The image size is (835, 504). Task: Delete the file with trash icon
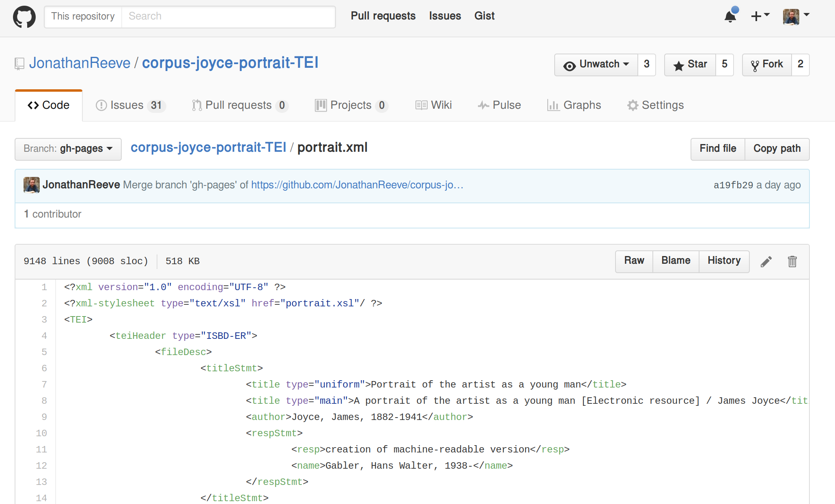[792, 262]
